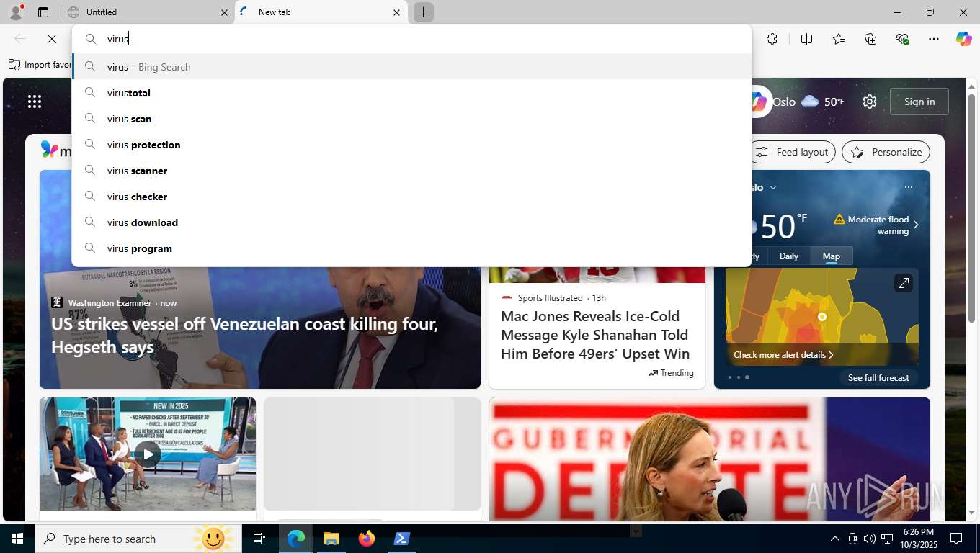Click the address bar with 'virus'

click(x=411, y=39)
